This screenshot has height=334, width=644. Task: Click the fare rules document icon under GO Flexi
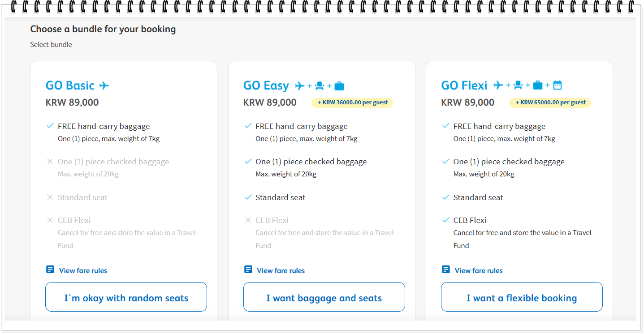445,270
